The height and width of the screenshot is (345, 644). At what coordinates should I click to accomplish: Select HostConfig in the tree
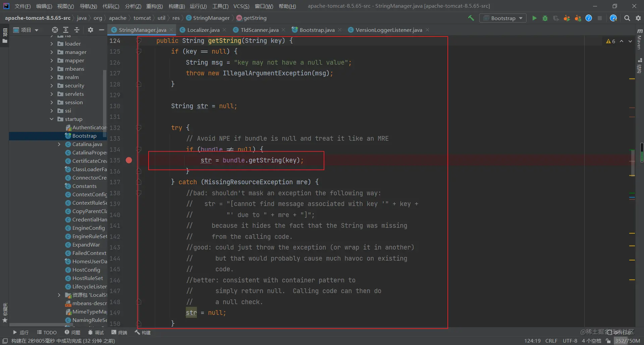click(86, 270)
